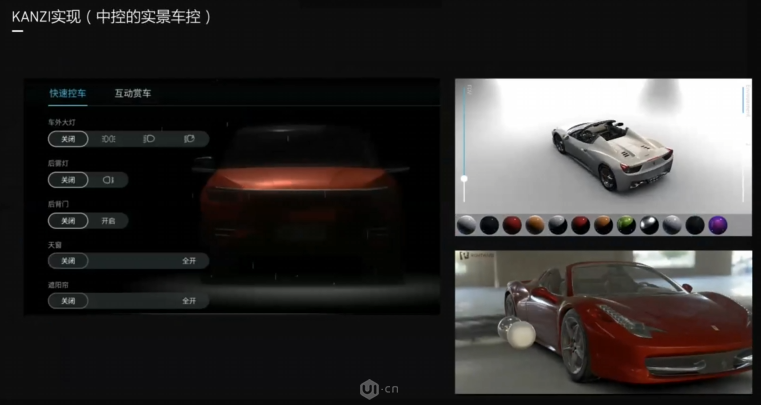Click the white material sphere beside the red car

pos(520,334)
